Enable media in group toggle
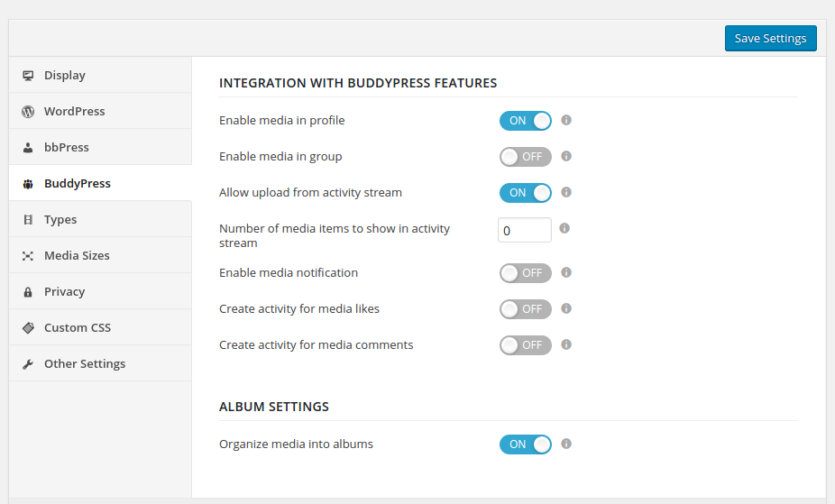The height and width of the screenshot is (504, 835). coord(526,157)
